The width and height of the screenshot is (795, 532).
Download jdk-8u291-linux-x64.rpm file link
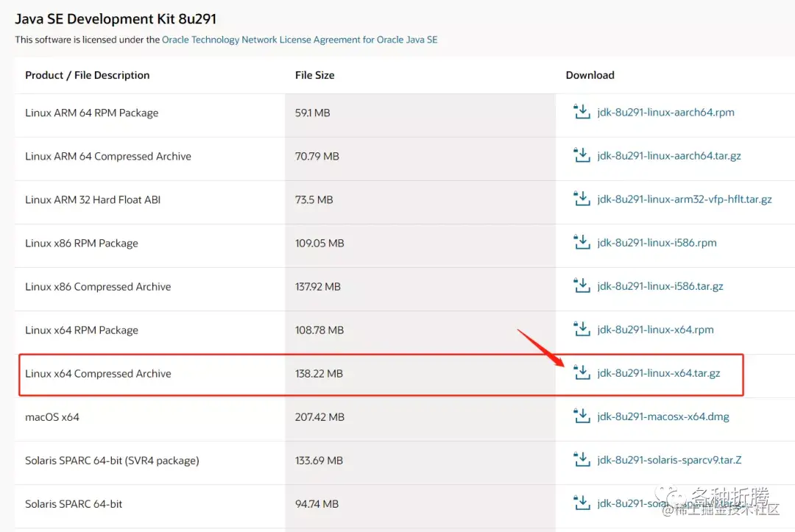[655, 330]
